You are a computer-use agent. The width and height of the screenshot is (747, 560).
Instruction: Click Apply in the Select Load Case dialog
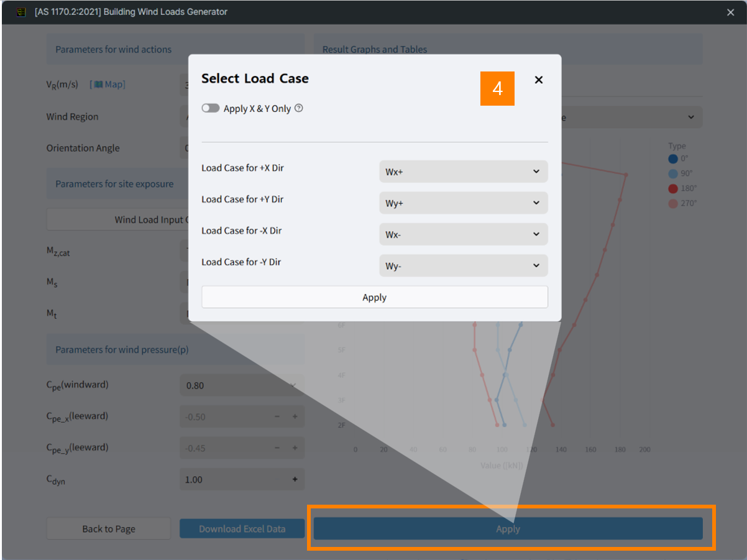point(374,297)
